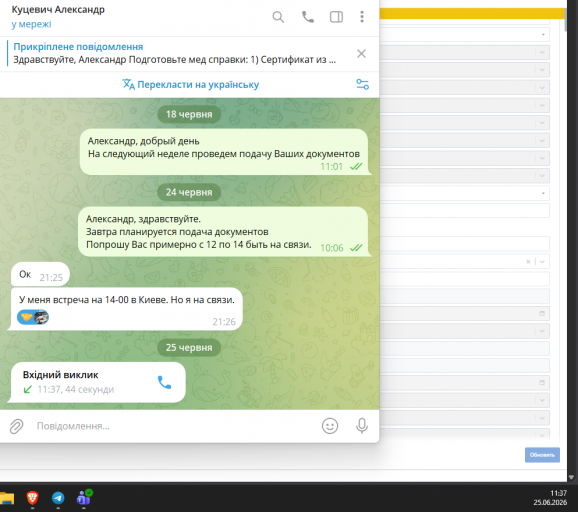Click Перекласти на українську
578x512 pixels.
point(191,84)
